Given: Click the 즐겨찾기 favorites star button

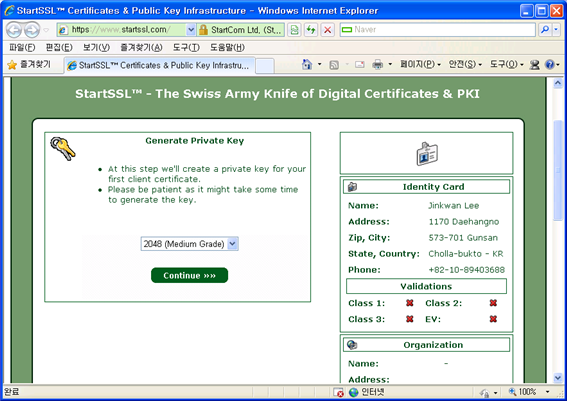Looking at the screenshot, I should point(30,65).
